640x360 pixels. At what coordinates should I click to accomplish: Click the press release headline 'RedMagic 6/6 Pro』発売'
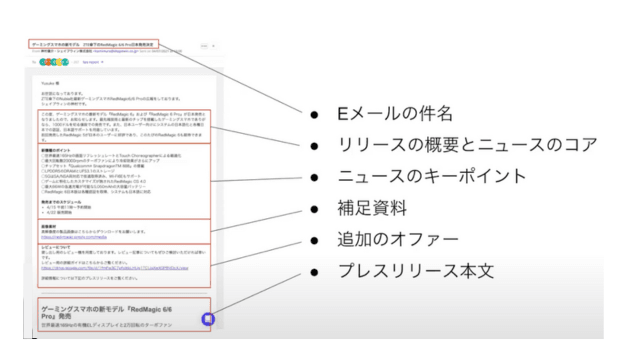(x=107, y=313)
